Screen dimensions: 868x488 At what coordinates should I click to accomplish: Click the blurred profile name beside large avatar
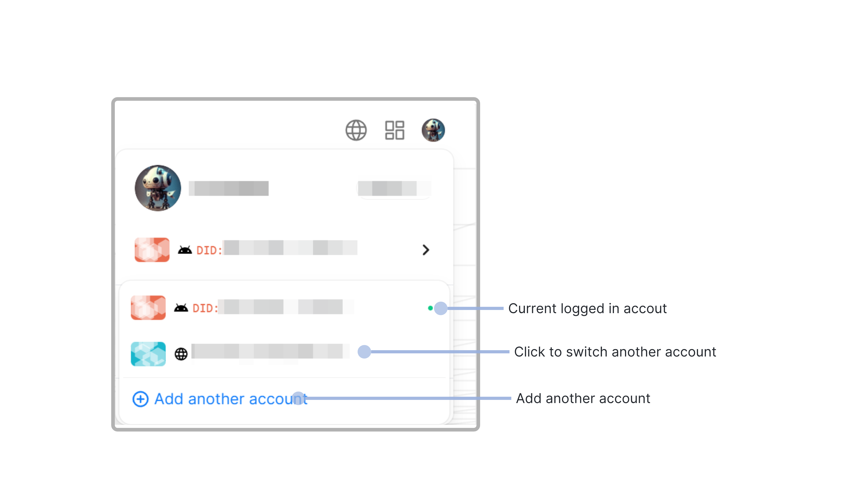pos(229,188)
